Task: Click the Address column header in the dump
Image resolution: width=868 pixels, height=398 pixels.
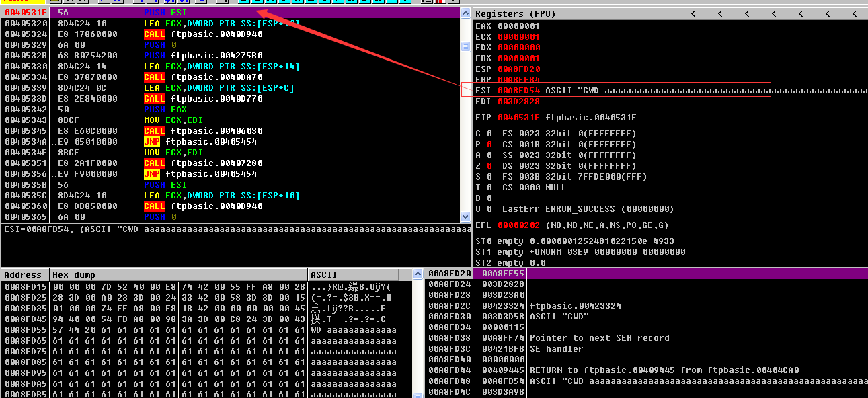Action: tap(24, 275)
